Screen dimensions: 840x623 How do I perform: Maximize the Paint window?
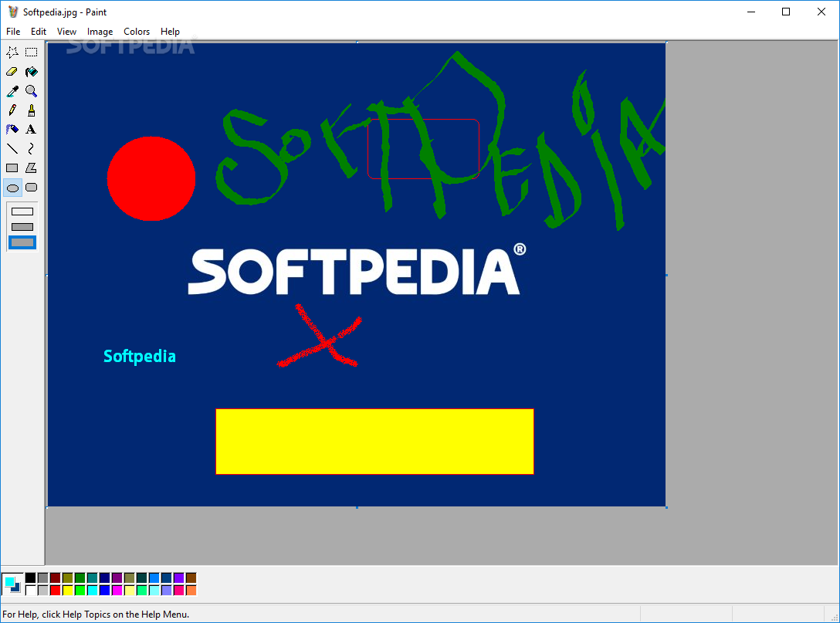pos(786,12)
